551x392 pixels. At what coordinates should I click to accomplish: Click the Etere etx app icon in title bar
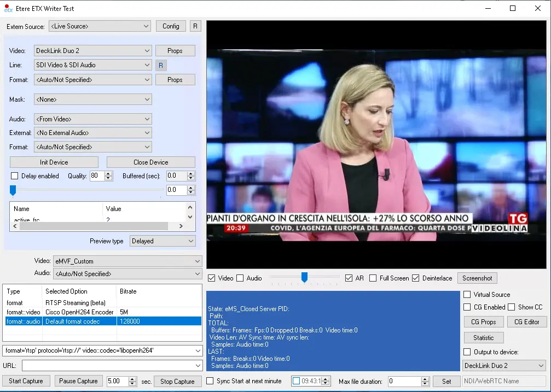tap(8, 8)
